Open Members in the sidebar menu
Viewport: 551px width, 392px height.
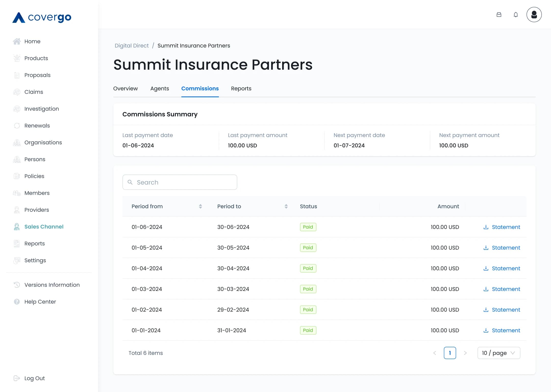(x=37, y=193)
